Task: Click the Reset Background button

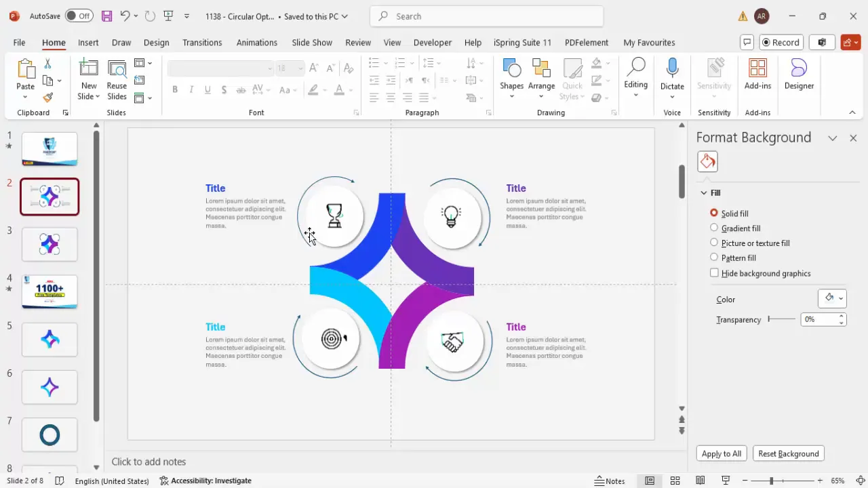Action: coord(789,453)
